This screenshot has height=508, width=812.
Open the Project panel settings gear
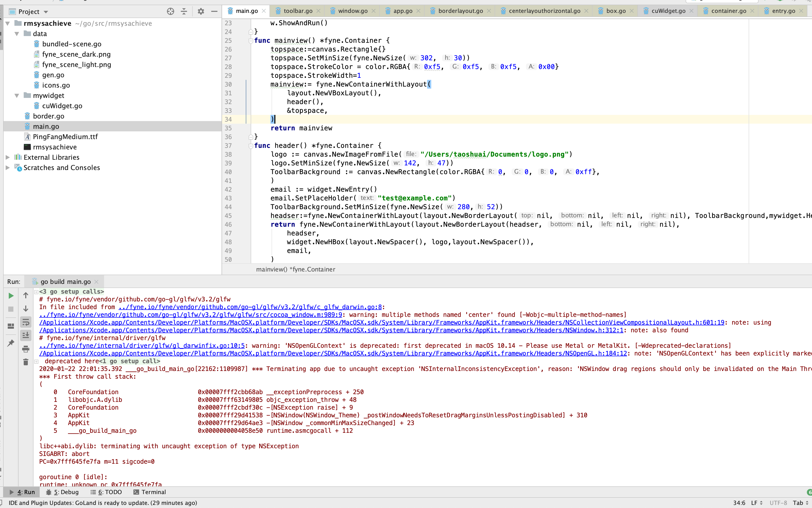pyautogui.click(x=201, y=11)
